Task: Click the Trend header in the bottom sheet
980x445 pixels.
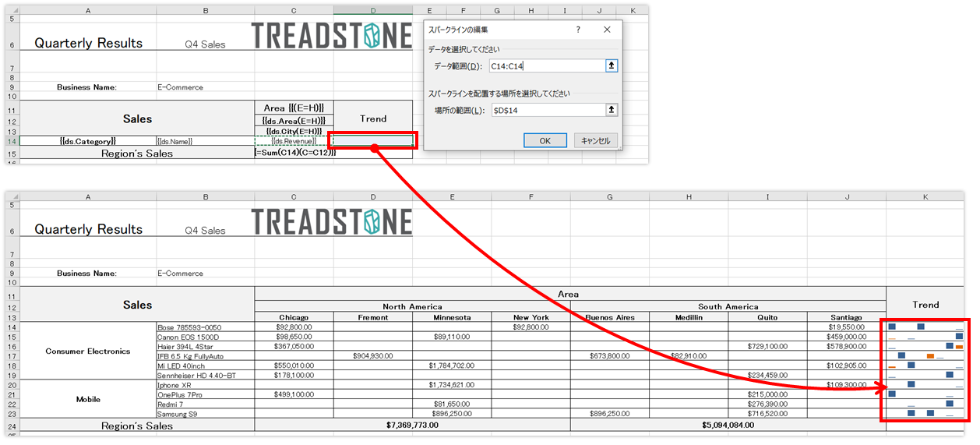Action: 925,305
